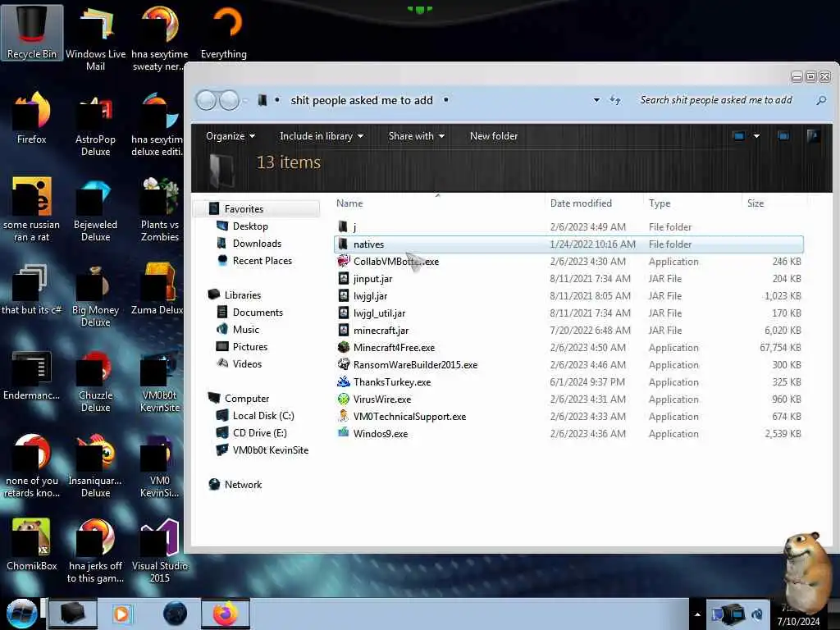Image resolution: width=840 pixels, height=630 pixels.
Task: Select Big Money Deluxe desktop icon
Action: coord(95,294)
